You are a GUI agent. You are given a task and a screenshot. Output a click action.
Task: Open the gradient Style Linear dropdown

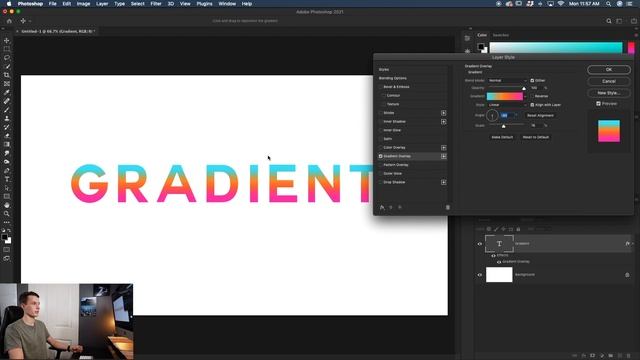coord(507,105)
